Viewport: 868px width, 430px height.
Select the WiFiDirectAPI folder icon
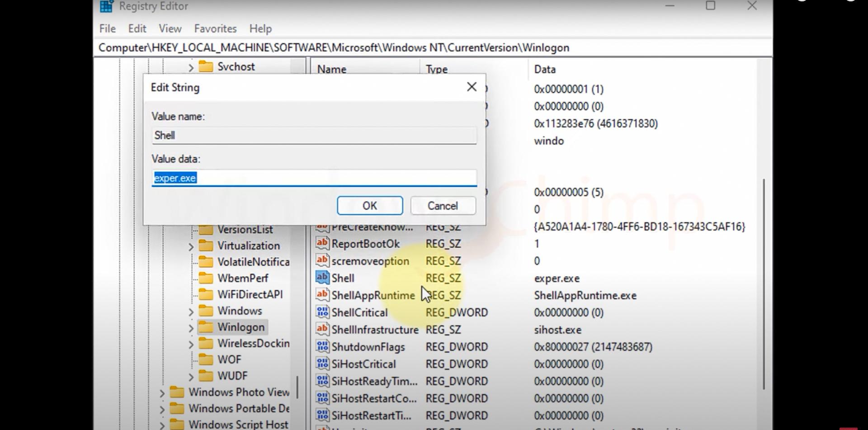[206, 294]
